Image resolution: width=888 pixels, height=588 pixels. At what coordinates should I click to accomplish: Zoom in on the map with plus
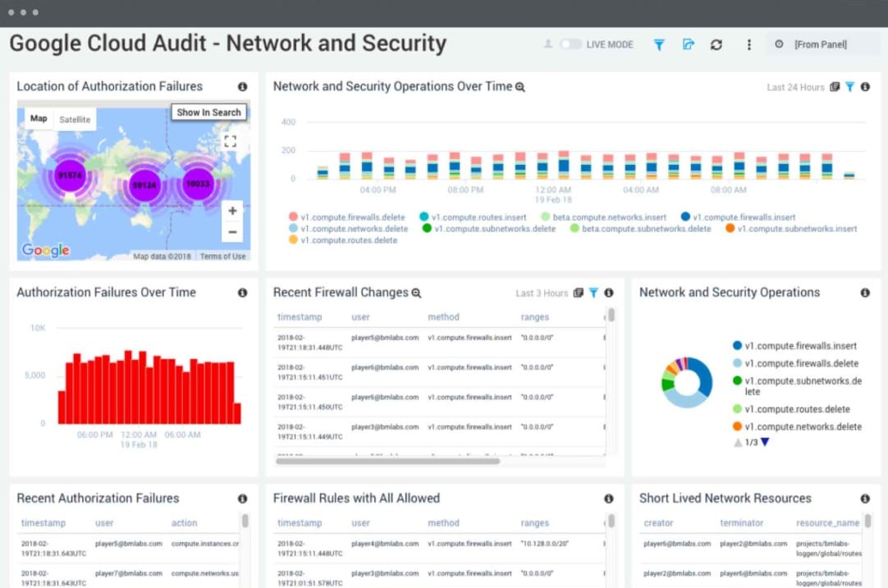coord(232,211)
